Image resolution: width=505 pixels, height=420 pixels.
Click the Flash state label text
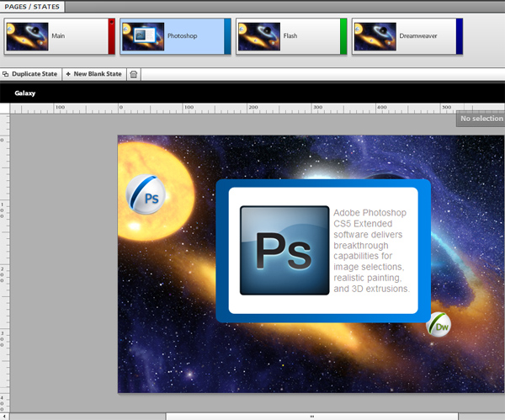click(x=290, y=35)
